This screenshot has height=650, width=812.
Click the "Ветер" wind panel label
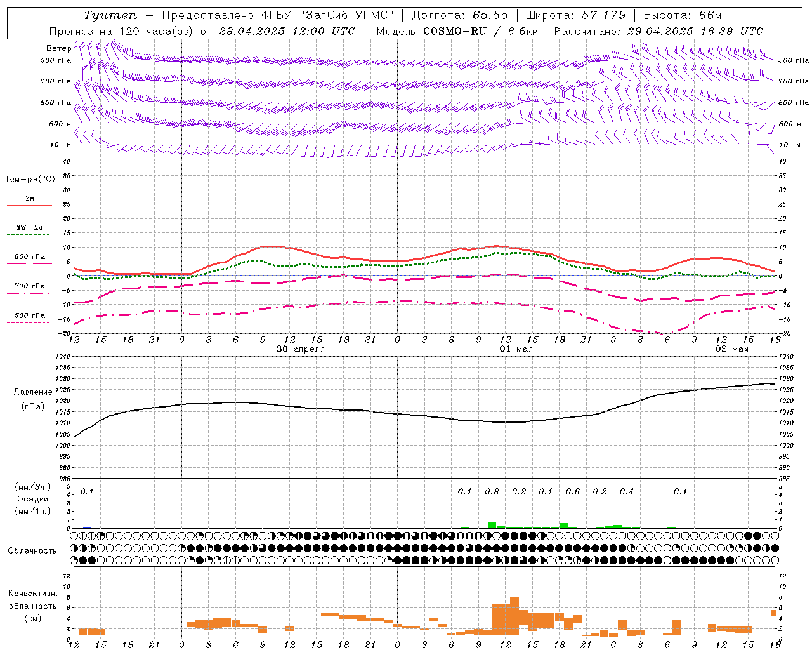tap(58, 48)
